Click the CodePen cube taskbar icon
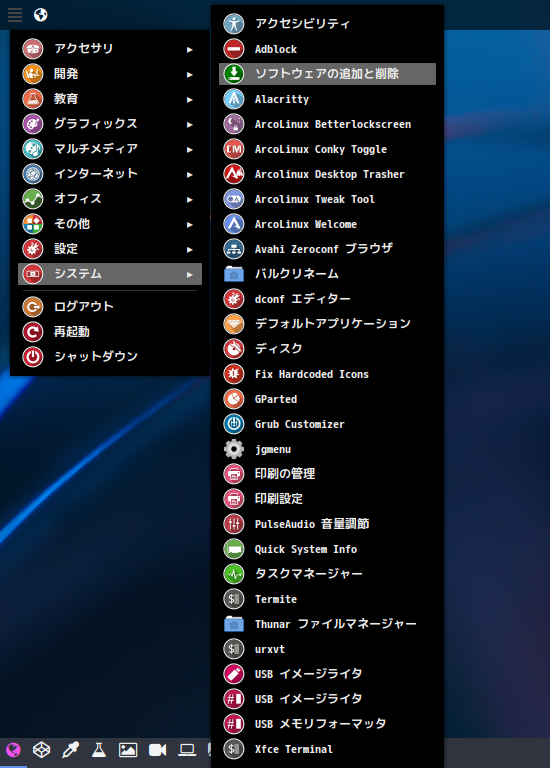 click(x=41, y=749)
